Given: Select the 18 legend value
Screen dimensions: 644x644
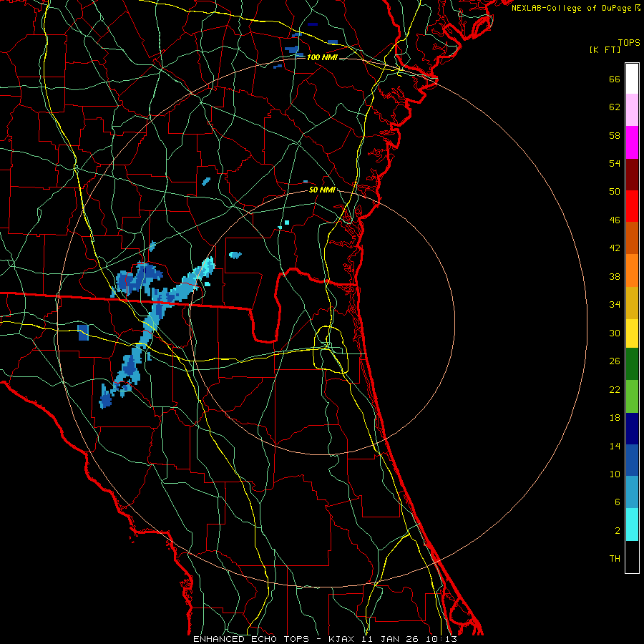Looking at the screenshot, I should pyautogui.click(x=615, y=418).
